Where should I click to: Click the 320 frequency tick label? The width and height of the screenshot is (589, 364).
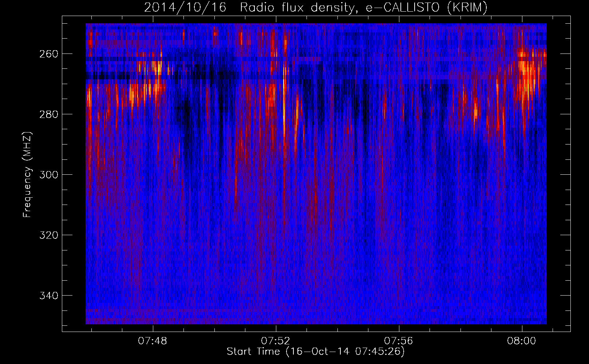(48, 235)
